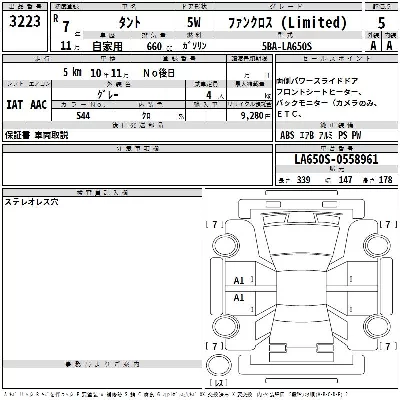Click the door type 5W
The width and height of the screenshot is (400, 400).
(194, 23)
